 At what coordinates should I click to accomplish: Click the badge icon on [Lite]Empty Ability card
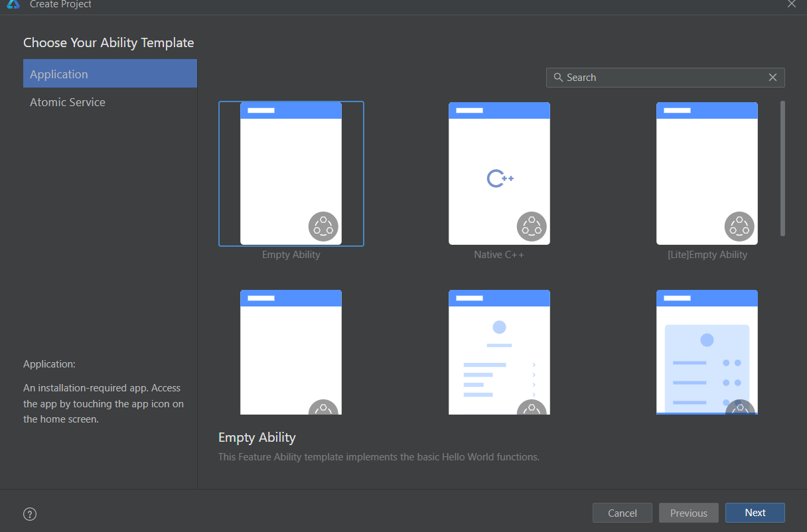tap(739, 227)
